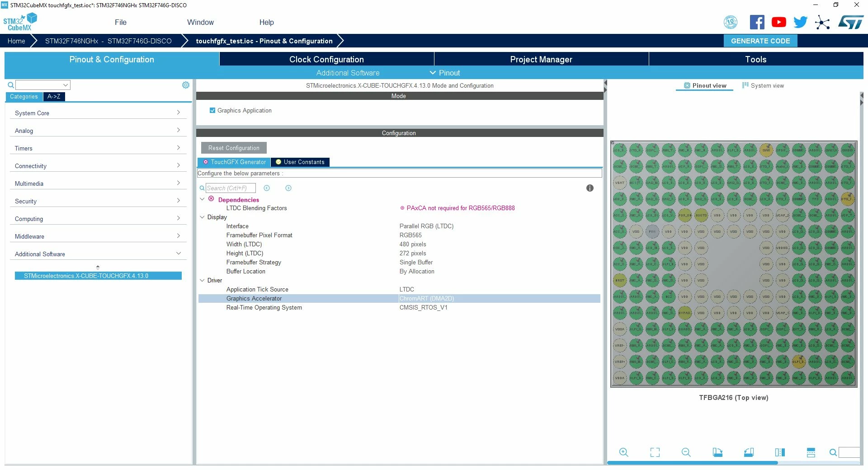Switch to the Clock Configuration tab
The image size is (868, 470).
(x=326, y=59)
